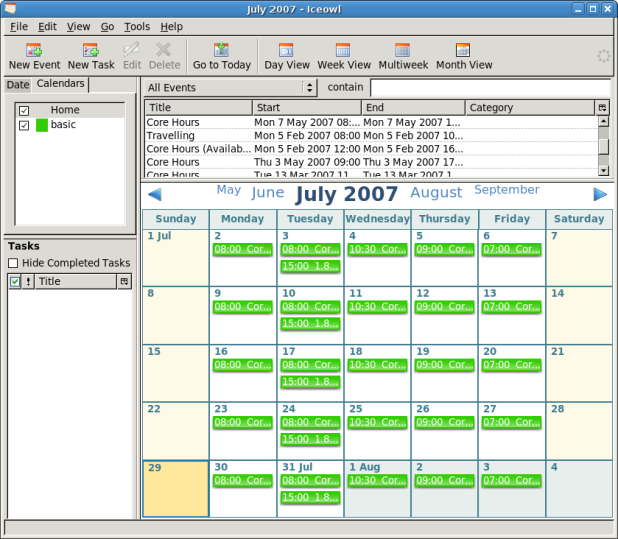This screenshot has width=618, height=539.
Task: Select the 09:00 event on July 19
Action: pos(445,365)
